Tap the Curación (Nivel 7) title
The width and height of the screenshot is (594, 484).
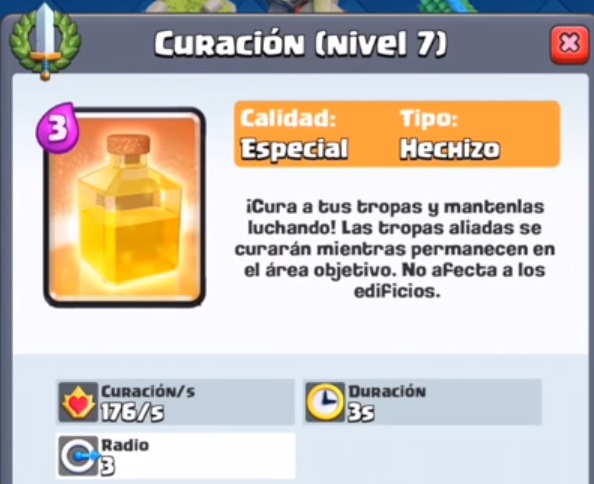[301, 43]
